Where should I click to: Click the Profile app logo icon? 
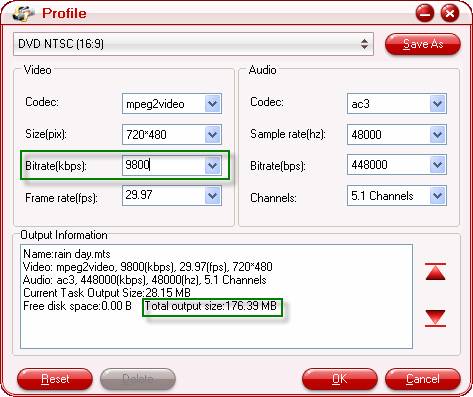23,13
